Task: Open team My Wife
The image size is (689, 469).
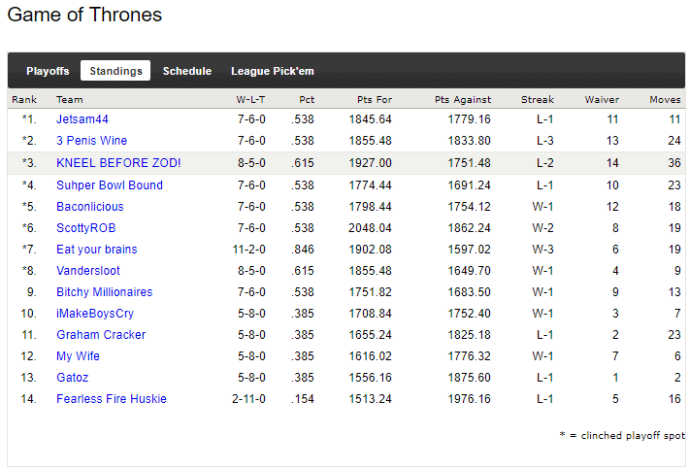Action: [78, 356]
